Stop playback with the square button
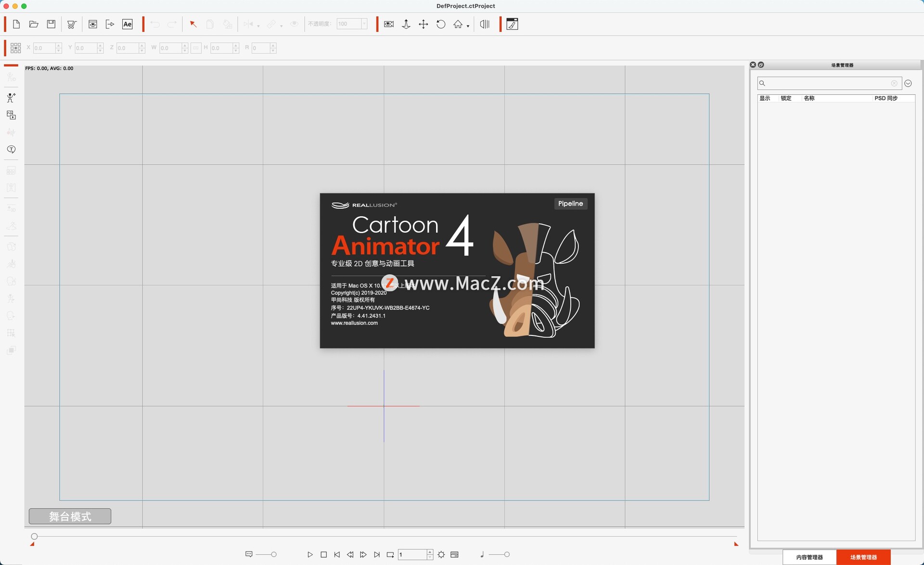Viewport: 924px width, 565px height. [323, 554]
